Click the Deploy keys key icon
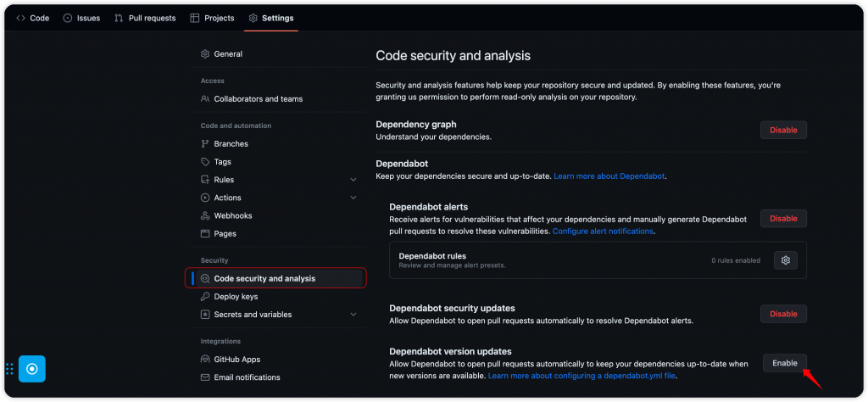Screen dimensions: 868x402 (x=205, y=297)
